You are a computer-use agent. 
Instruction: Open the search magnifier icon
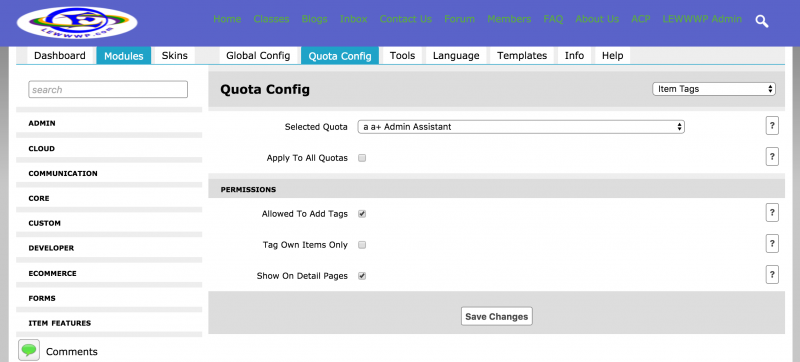762,21
